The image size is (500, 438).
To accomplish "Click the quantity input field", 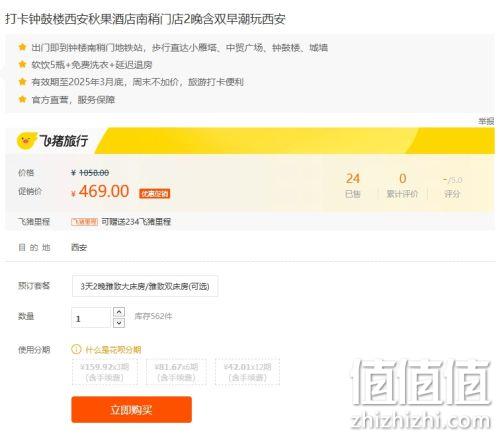I will (91, 318).
